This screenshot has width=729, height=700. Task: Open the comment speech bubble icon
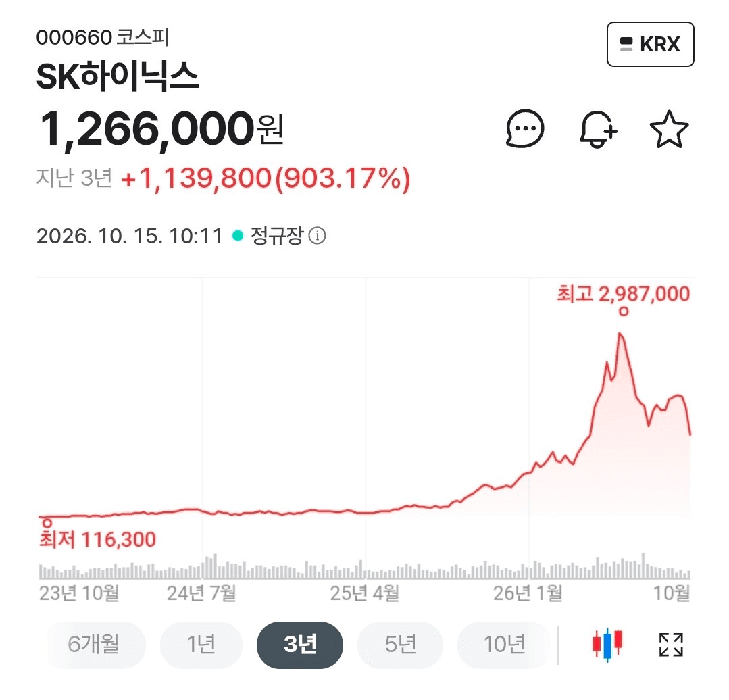point(525,129)
